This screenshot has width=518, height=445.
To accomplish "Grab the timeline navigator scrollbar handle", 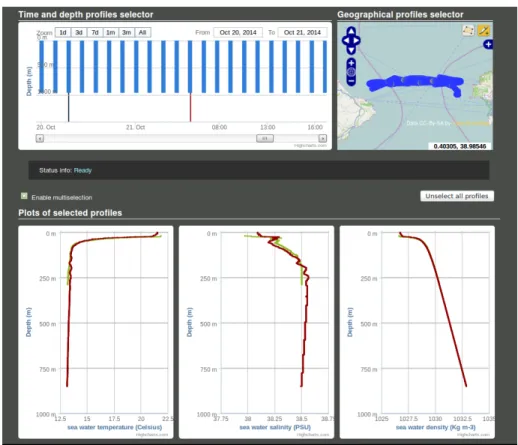I will [x=265, y=138].
